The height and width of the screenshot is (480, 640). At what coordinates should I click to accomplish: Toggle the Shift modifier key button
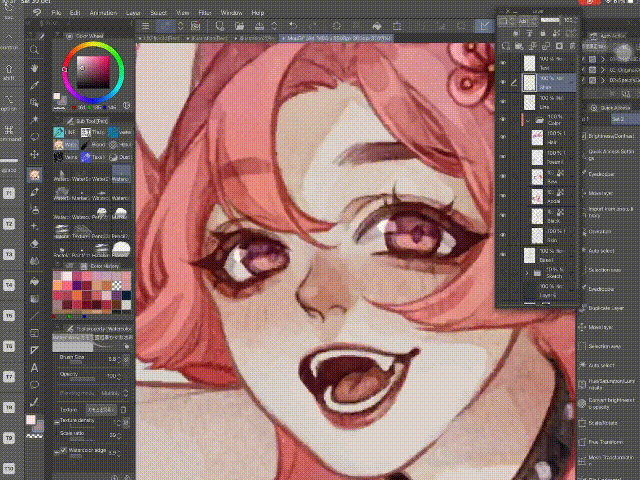click(9, 71)
